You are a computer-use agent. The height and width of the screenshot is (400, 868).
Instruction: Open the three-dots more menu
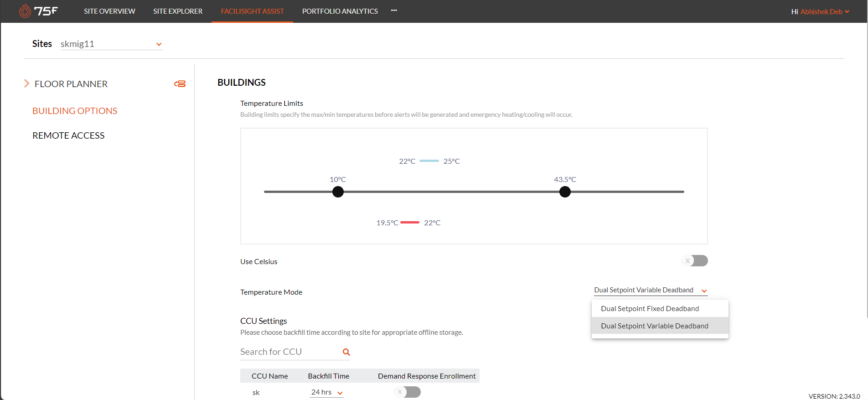pos(394,10)
